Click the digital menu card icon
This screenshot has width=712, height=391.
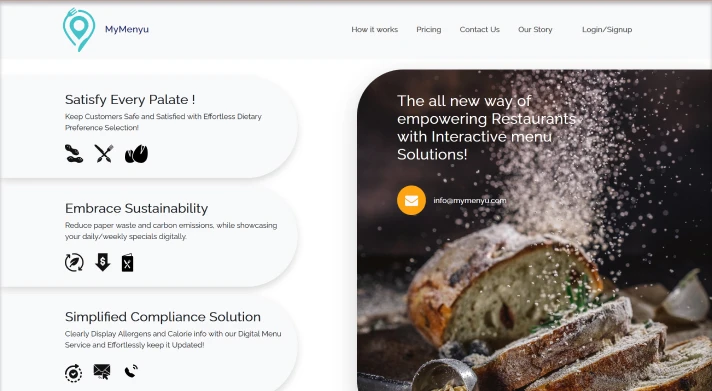click(128, 262)
